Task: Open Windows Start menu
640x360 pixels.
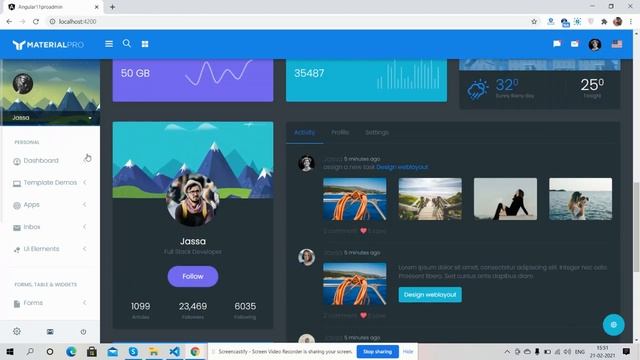Action: [10, 351]
